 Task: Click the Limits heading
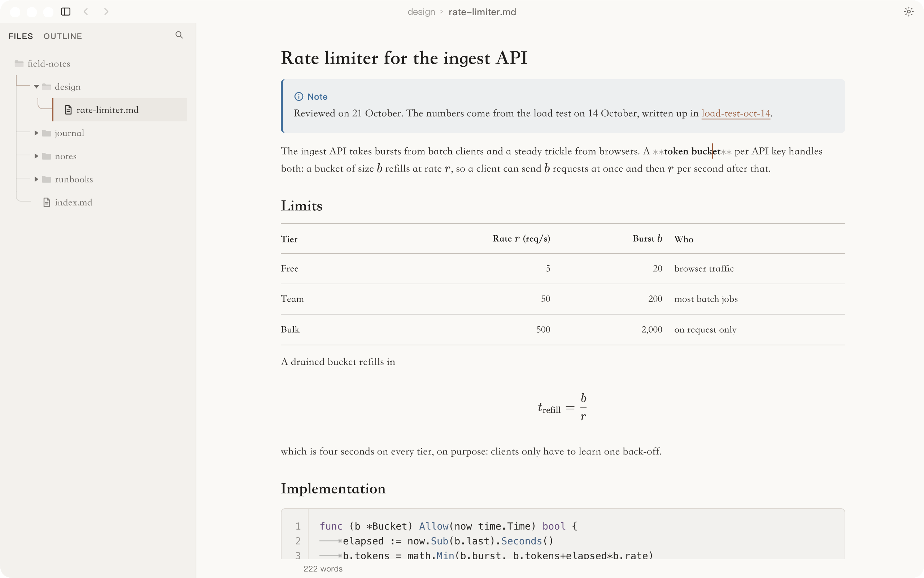click(302, 206)
